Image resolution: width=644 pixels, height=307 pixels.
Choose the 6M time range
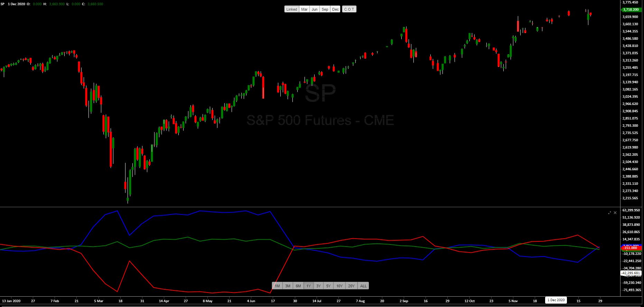(298, 286)
